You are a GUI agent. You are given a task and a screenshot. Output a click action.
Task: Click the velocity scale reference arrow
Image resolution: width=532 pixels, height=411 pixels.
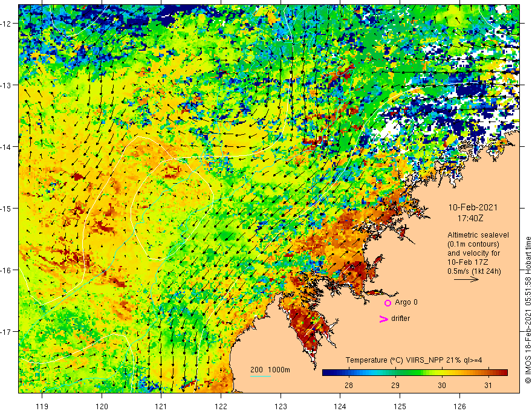coord(466,279)
